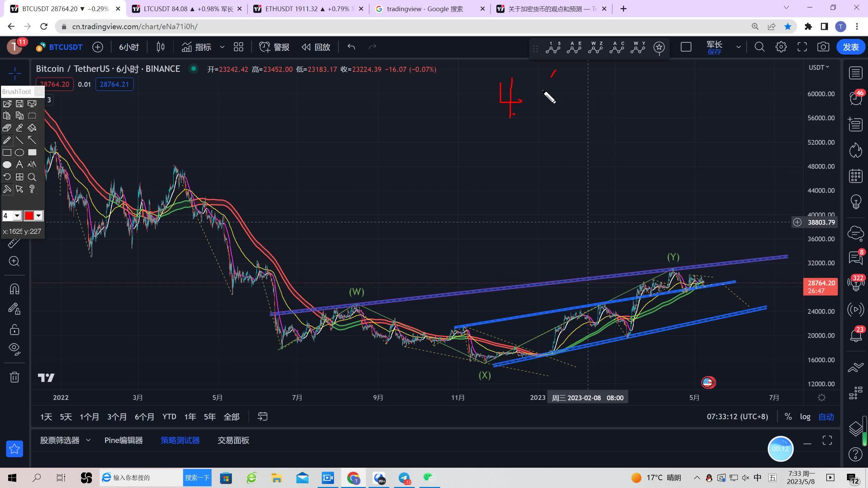
Task: Toggle percent scale on price axis
Action: point(788,416)
